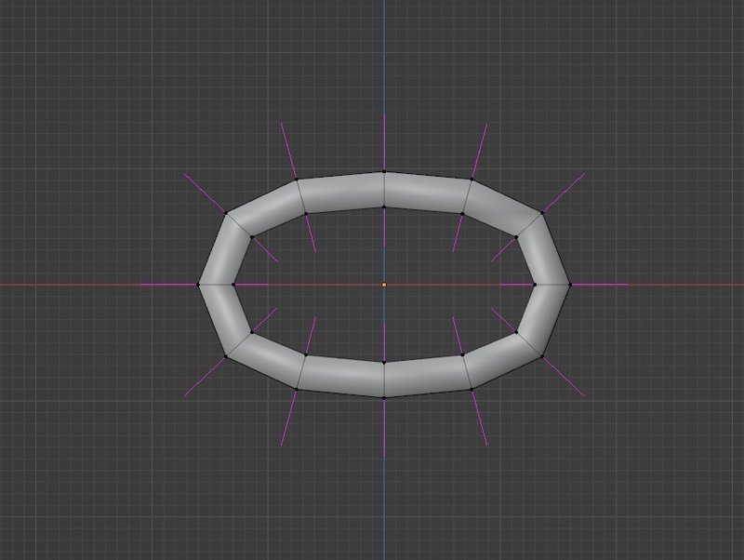Select the topmost outer vertex of the ring
Screen dimensions: 744x560
(x=384, y=172)
